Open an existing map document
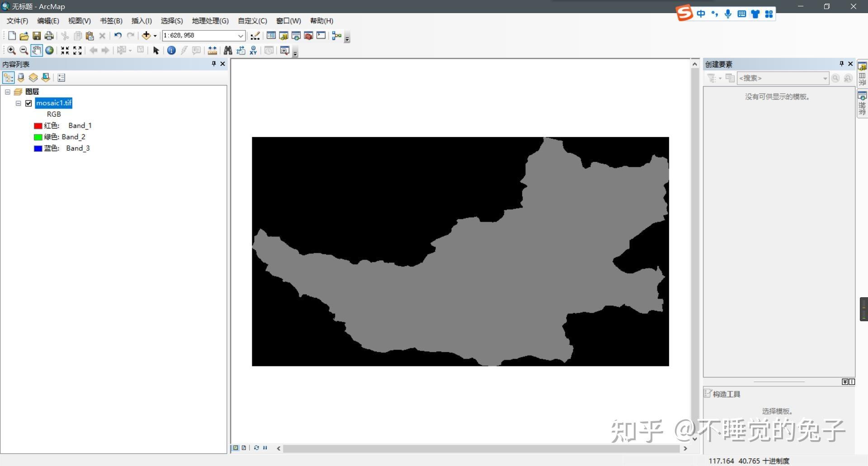 [24, 36]
